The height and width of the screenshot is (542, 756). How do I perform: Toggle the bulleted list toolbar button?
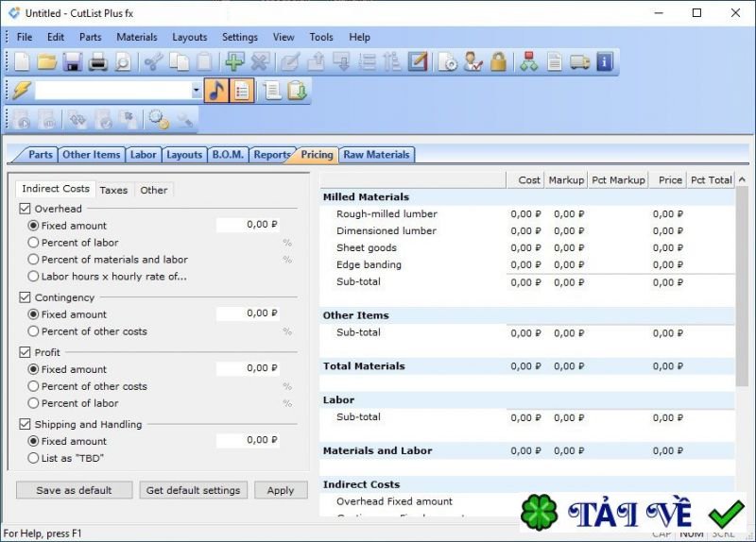tap(242, 91)
